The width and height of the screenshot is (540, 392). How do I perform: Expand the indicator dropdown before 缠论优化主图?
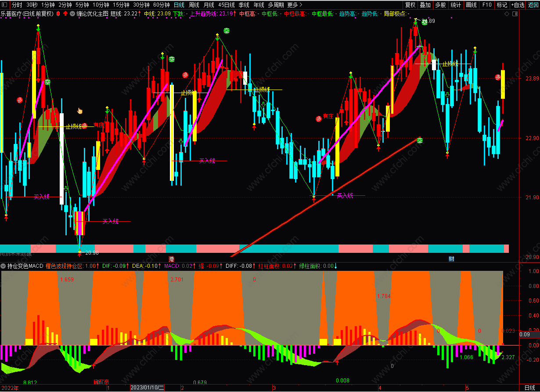point(72,14)
